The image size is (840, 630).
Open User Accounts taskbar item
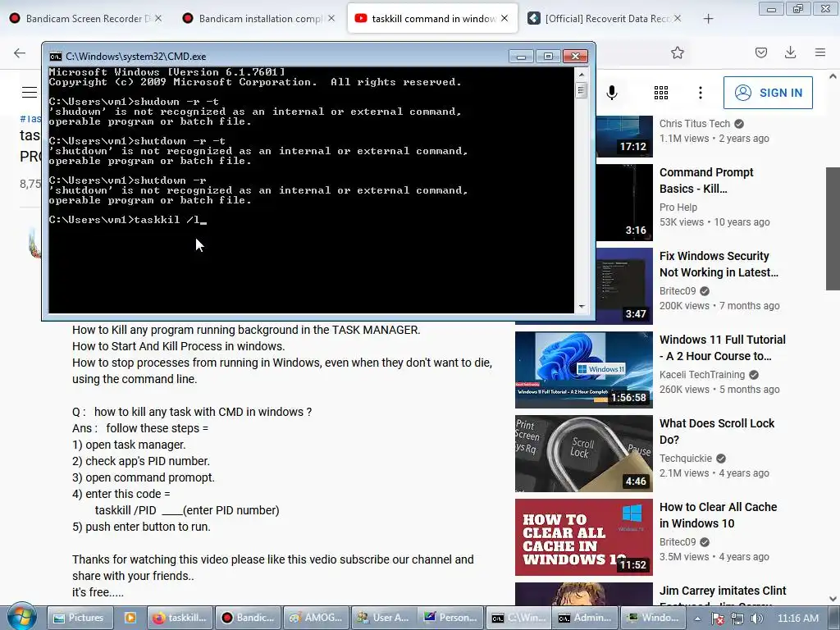click(384, 618)
